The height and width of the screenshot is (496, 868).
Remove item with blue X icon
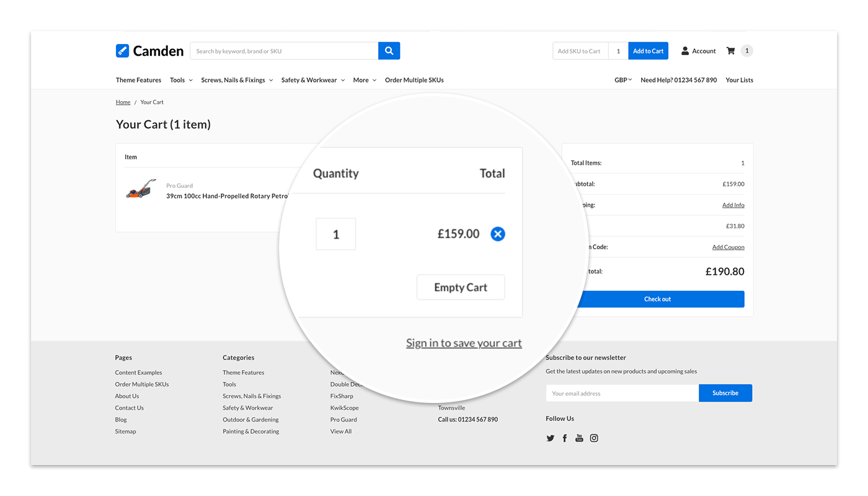pyautogui.click(x=498, y=234)
